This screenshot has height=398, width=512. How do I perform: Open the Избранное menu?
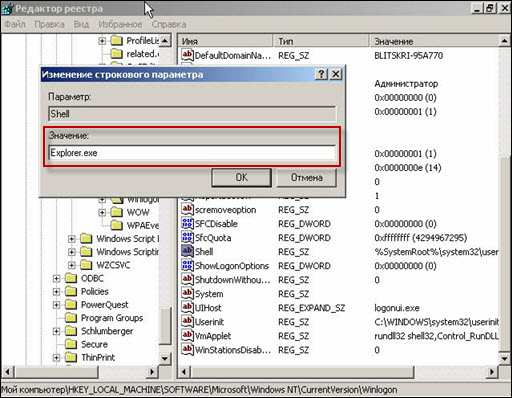coord(120,24)
